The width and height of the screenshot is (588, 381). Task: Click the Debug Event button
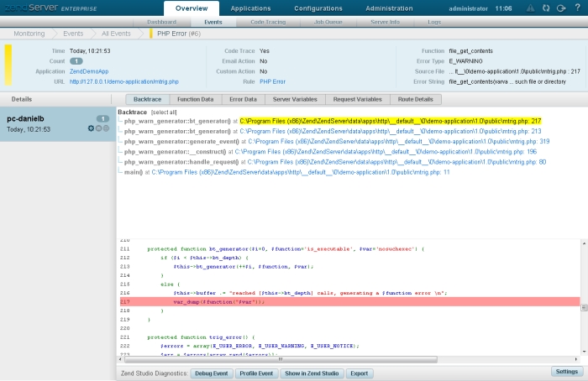click(x=210, y=373)
